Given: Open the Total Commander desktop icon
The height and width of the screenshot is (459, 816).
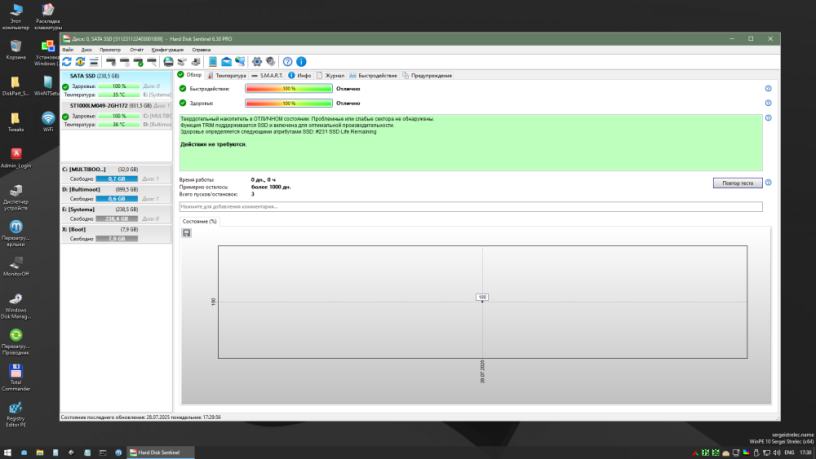Looking at the screenshot, I should (x=16, y=377).
